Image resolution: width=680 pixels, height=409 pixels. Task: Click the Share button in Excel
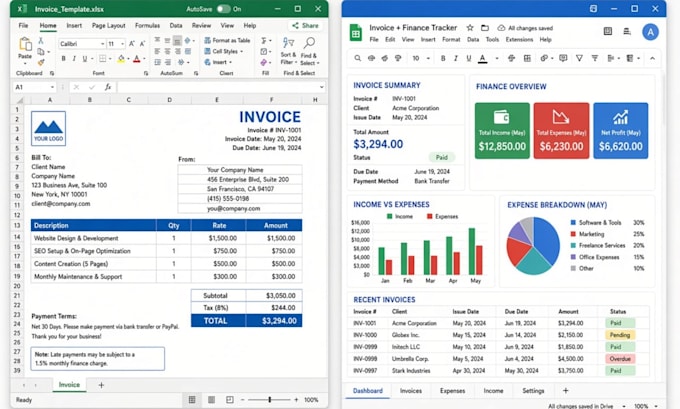pyautogui.click(x=305, y=26)
